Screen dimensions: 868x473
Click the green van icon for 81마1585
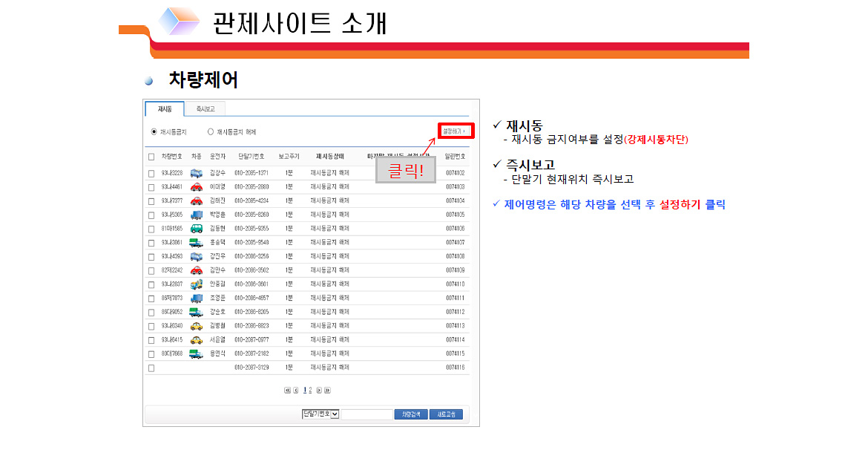[196, 229]
